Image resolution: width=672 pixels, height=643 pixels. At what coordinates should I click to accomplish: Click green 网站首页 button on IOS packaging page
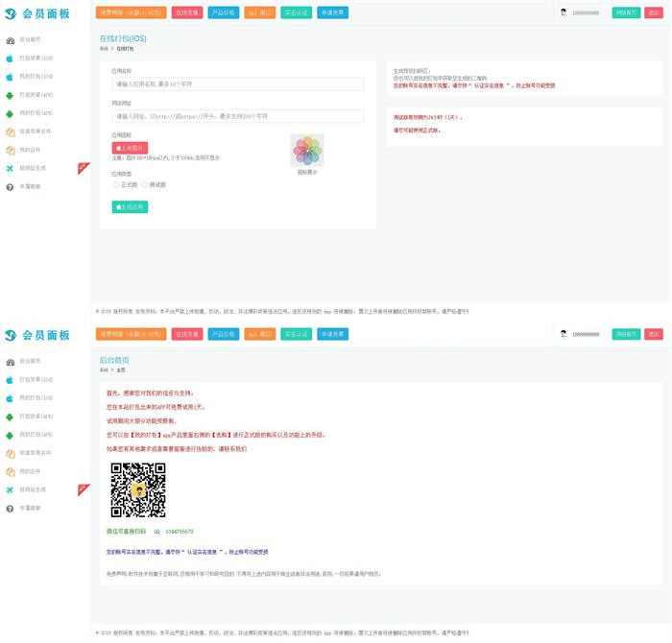pos(626,12)
